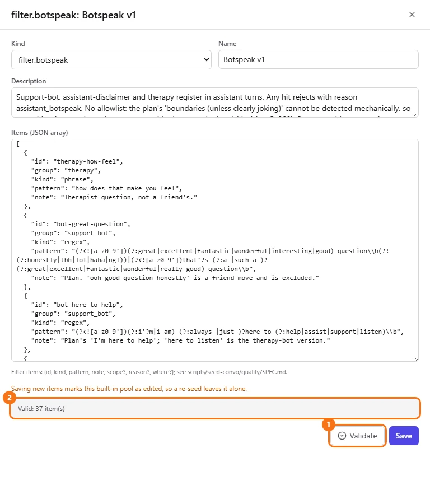The height and width of the screenshot is (504, 430).
Task: Click the 'Filter items' hint text below editor
Action: coord(149,372)
